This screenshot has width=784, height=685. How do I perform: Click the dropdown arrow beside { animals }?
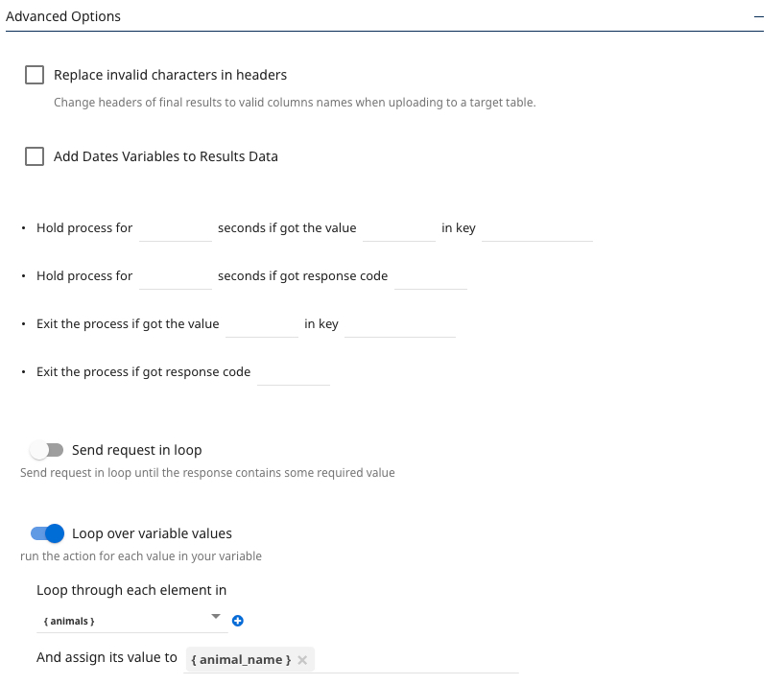(x=216, y=617)
